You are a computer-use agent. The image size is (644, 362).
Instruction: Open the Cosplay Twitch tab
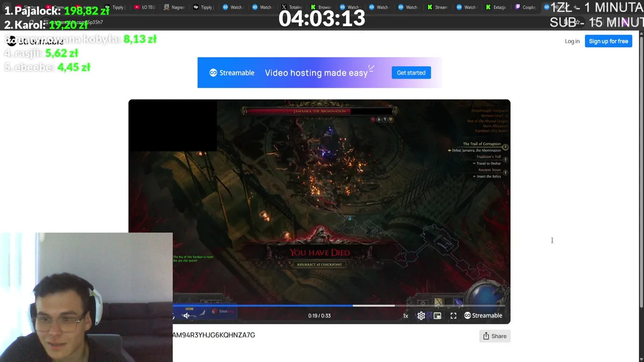pos(525,7)
